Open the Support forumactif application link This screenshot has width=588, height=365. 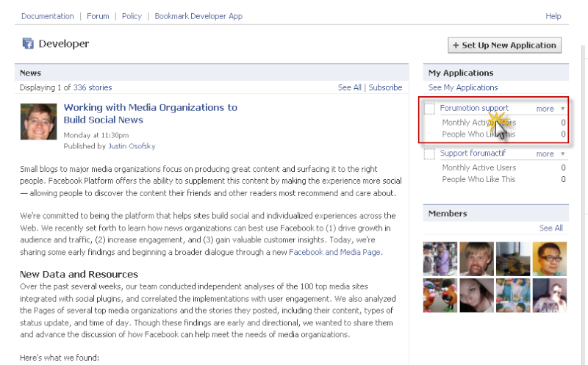[x=473, y=153]
